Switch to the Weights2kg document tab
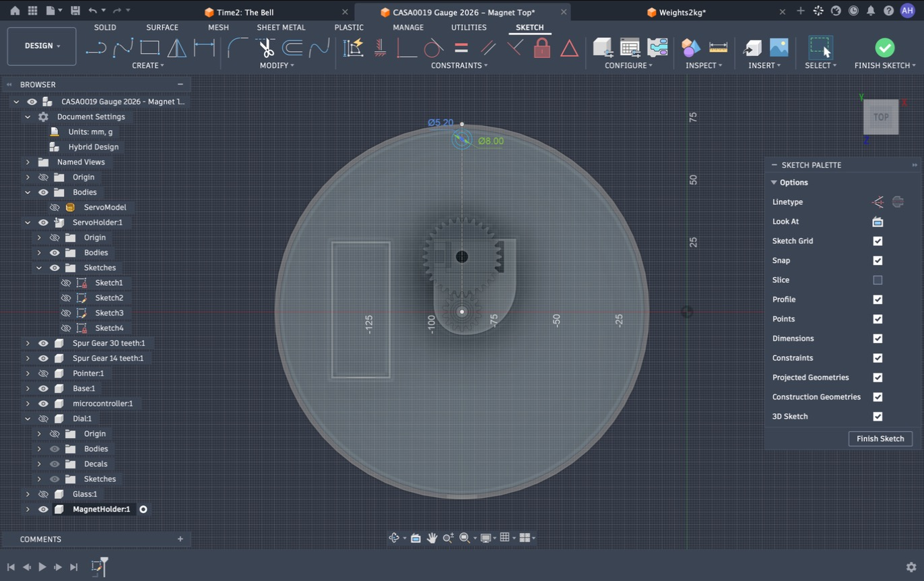 click(681, 12)
